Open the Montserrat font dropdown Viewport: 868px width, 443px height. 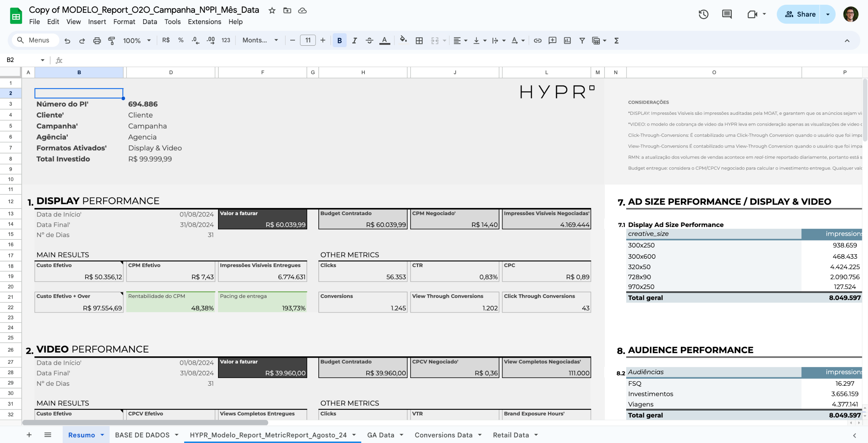point(260,40)
